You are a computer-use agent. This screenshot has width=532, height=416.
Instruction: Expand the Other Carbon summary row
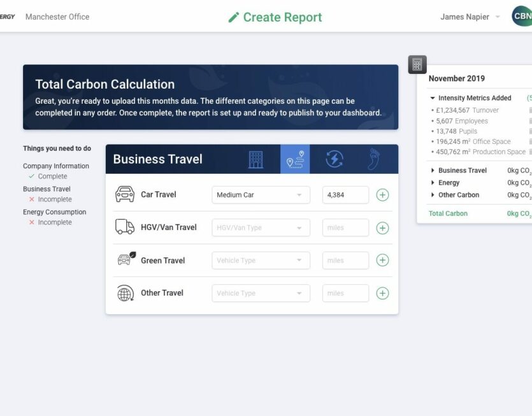[x=433, y=195]
